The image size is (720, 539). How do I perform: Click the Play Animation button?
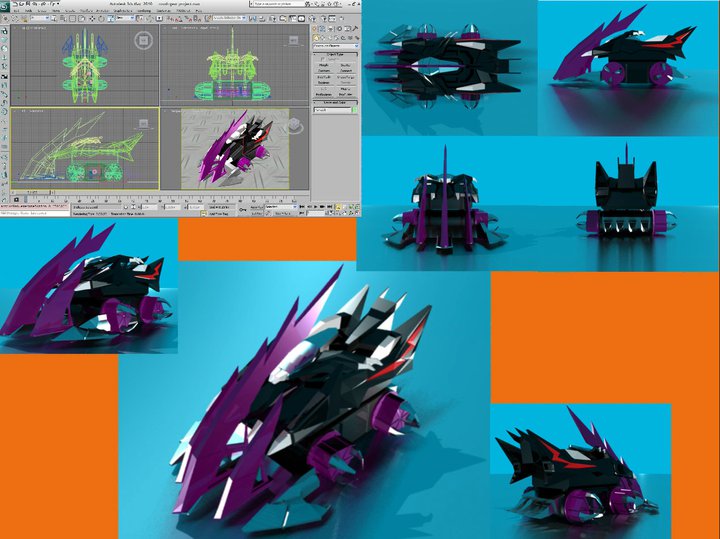[x=315, y=207]
